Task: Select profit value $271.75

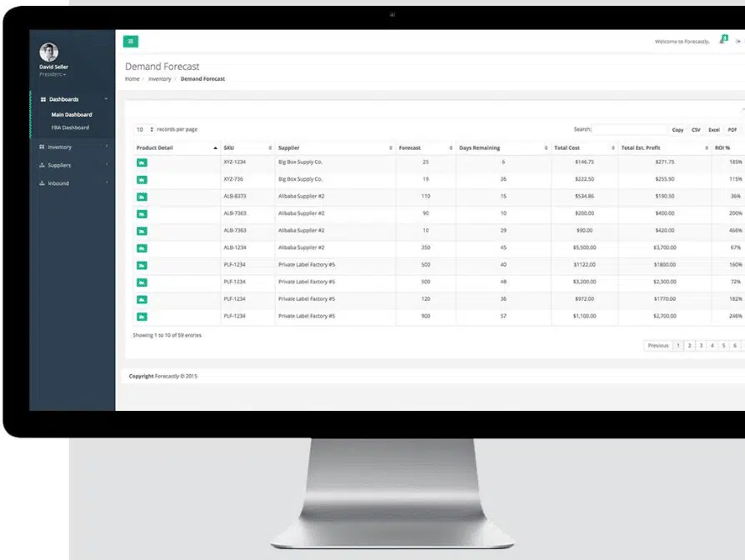Action: (665, 162)
